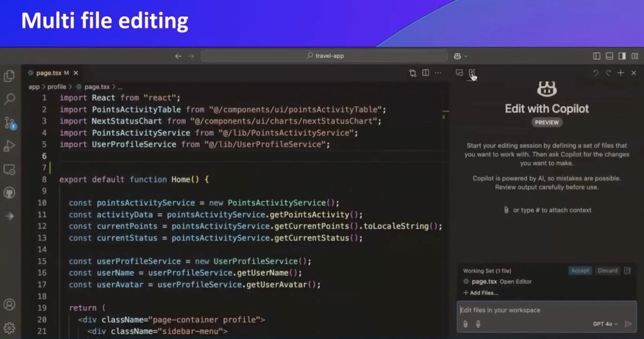644x339 pixels.
Task: Close the Copilot Edits panel
Action: 634,73
